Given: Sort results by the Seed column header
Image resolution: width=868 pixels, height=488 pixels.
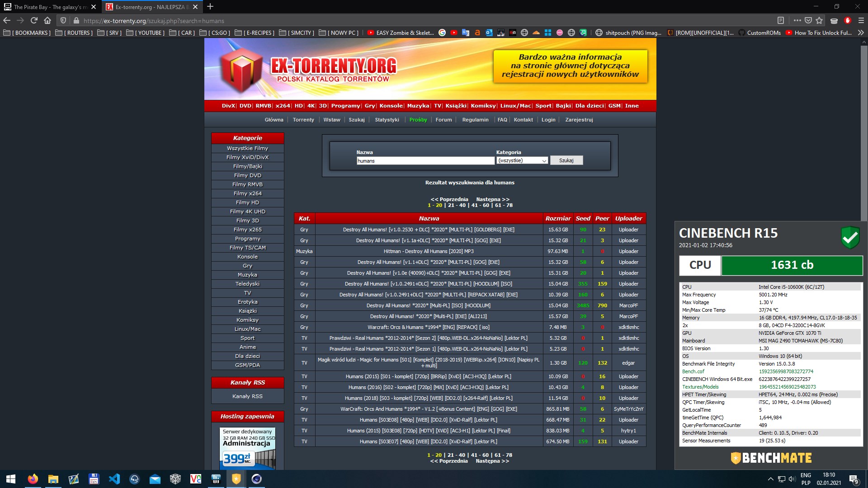Looking at the screenshot, I should [x=583, y=218].
